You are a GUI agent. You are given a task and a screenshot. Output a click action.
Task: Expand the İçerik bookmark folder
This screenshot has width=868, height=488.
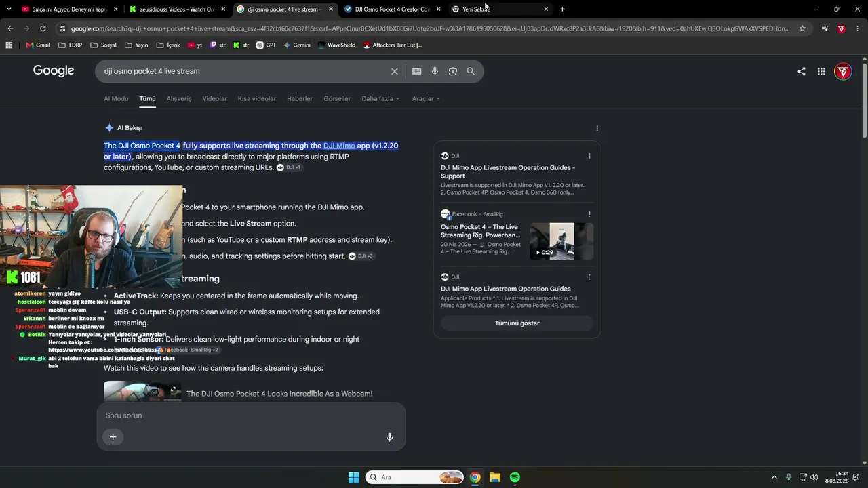[x=168, y=45]
